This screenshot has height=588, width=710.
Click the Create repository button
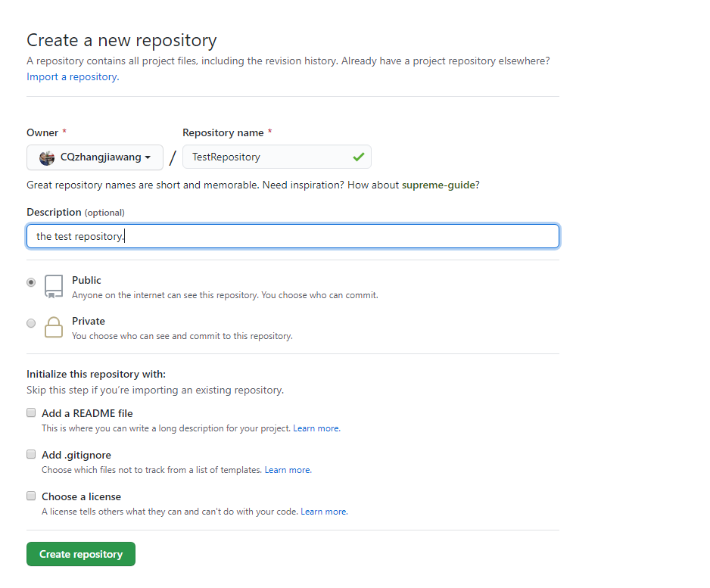[x=81, y=554]
